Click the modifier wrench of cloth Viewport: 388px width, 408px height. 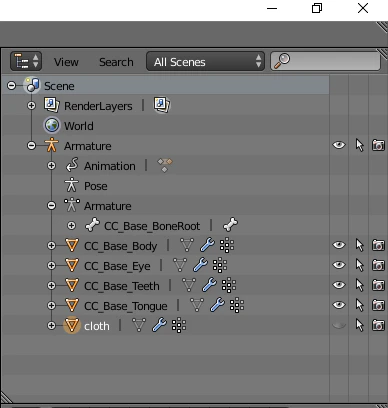point(159,325)
